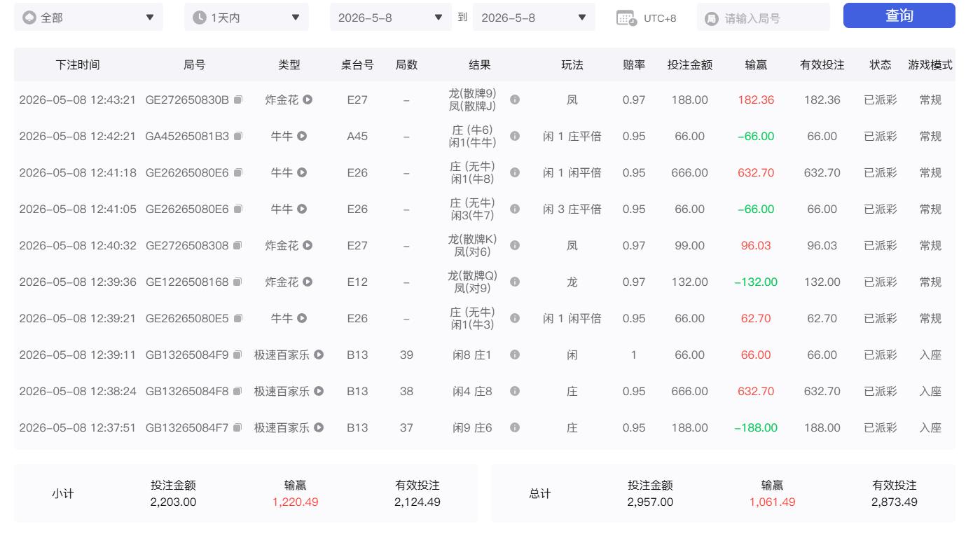Screen dimensions: 980x536
Task: Click the UTC+8 timezone label
Action: point(660,18)
